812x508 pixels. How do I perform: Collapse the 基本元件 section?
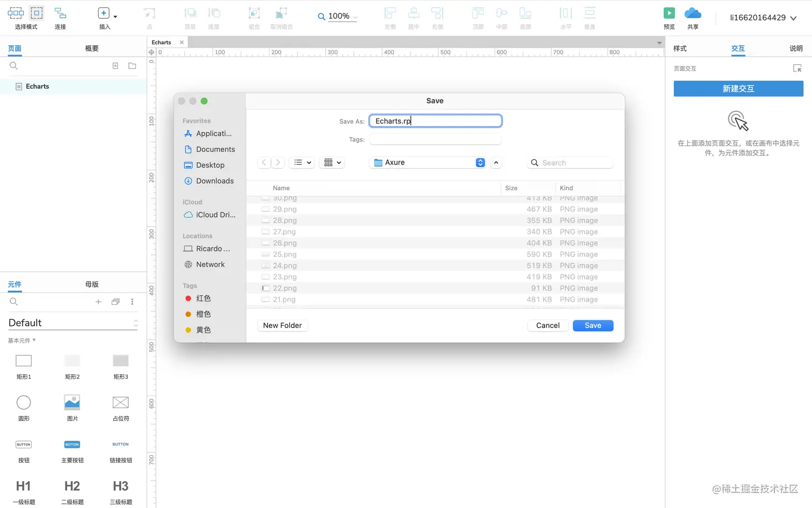pyautogui.click(x=21, y=340)
